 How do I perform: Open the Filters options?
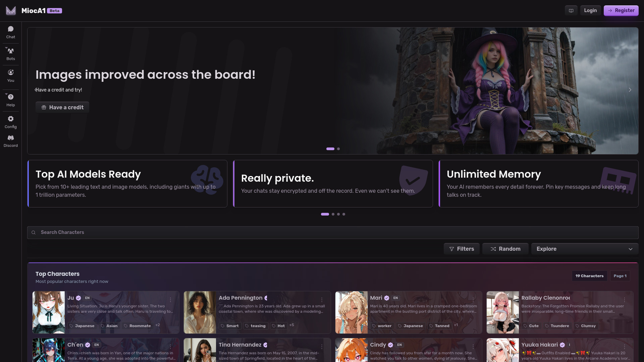[462, 249]
